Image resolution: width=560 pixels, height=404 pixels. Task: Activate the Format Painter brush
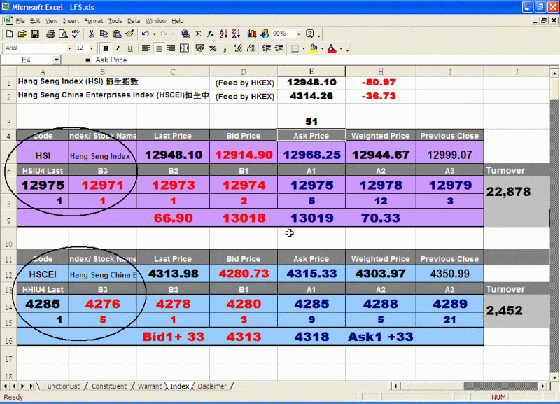tap(130, 34)
